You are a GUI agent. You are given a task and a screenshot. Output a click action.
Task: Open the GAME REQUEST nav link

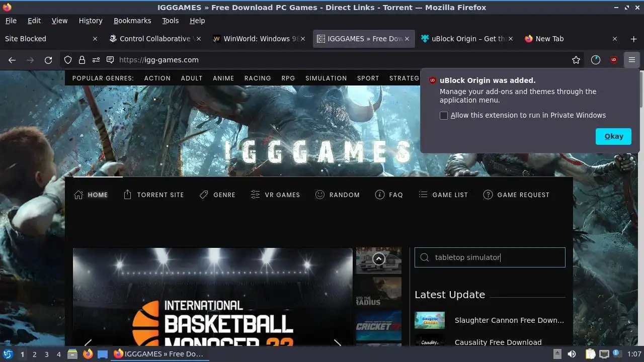point(516,195)
